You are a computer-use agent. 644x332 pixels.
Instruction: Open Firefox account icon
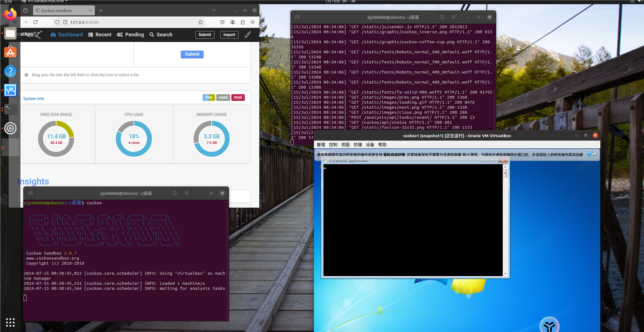[232, 22]
